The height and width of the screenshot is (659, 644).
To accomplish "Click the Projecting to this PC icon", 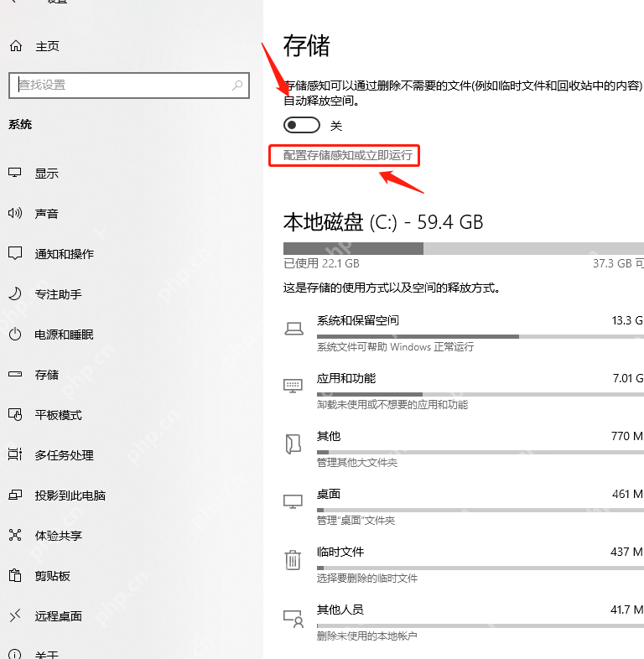I will click(x=15, y=496).
